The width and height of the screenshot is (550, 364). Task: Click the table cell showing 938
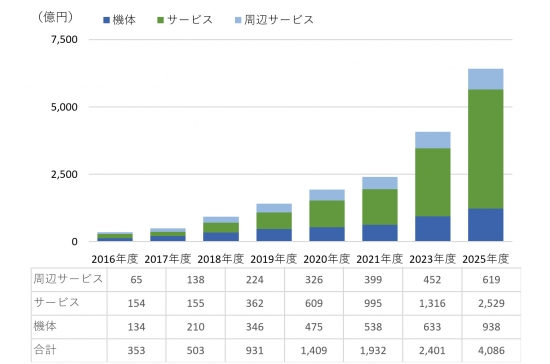pyautogui.click(x=491, y=327)
